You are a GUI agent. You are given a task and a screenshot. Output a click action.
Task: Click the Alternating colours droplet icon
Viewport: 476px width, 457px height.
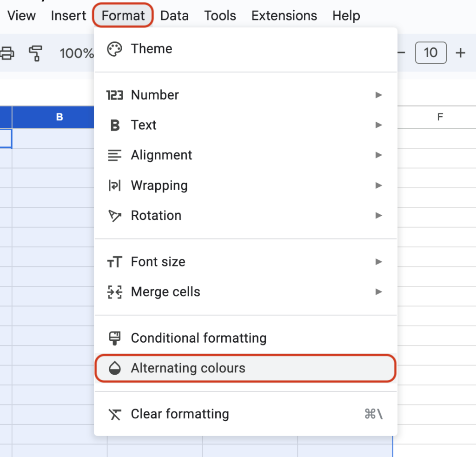click(114, 368)
